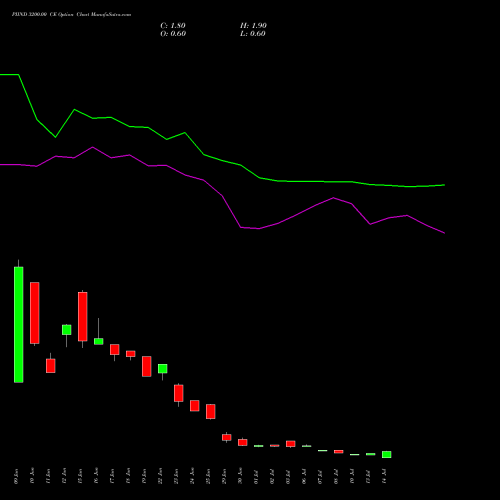Click the 01 Jul date label on axis
Viewport: 500px width, 500px height.
coord(257,476)
